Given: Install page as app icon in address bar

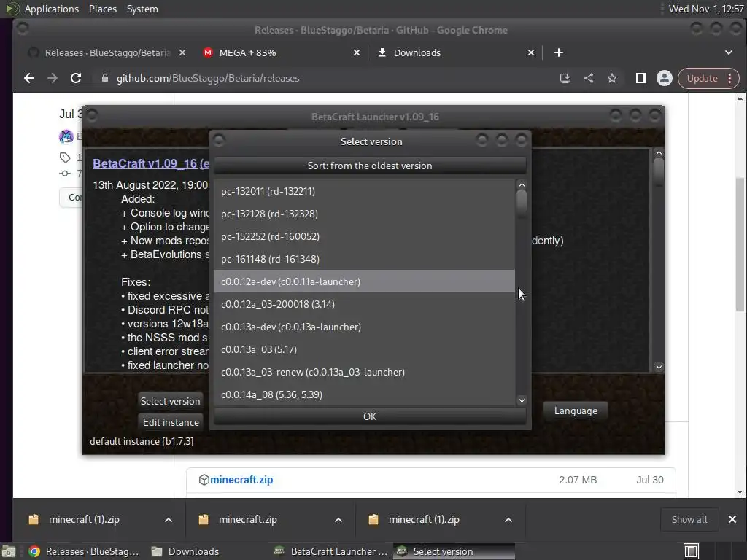Looking at the screenshot, I should pos(565,78).
